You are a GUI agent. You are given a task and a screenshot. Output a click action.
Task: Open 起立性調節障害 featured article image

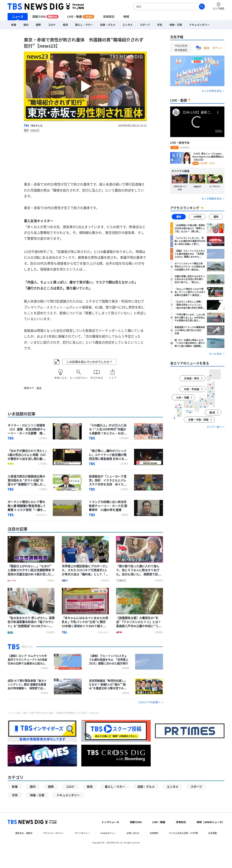pyautogui.click(x=31, y=549)
